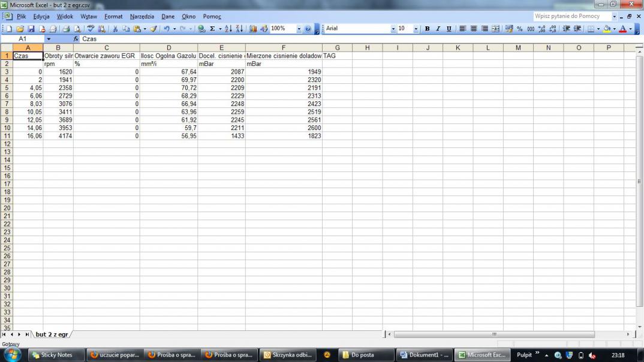Open Excel Help question mark icon

308,29
